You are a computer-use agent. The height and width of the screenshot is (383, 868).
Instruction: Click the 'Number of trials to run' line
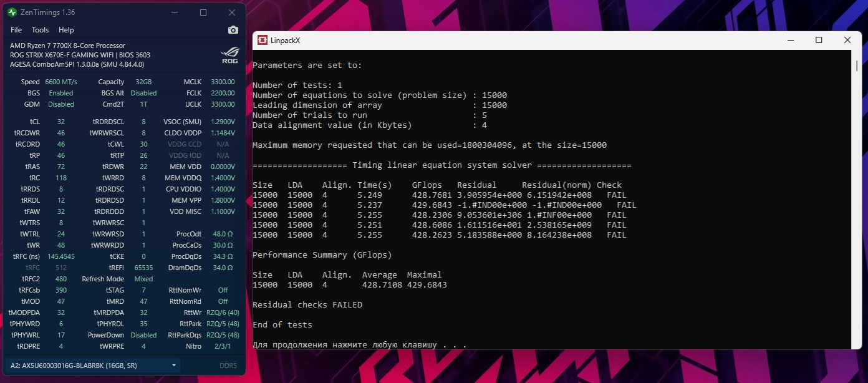pyautogui.click(x=370, y=115)
